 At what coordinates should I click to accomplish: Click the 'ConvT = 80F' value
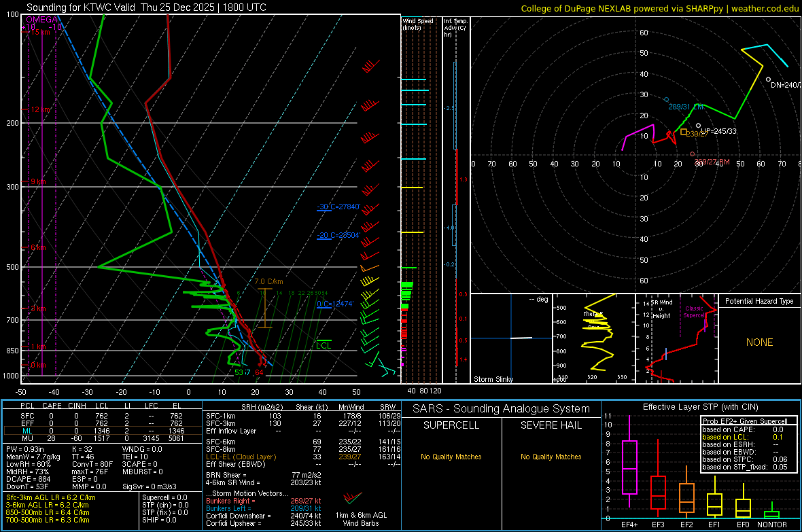(x=92, y=465)
